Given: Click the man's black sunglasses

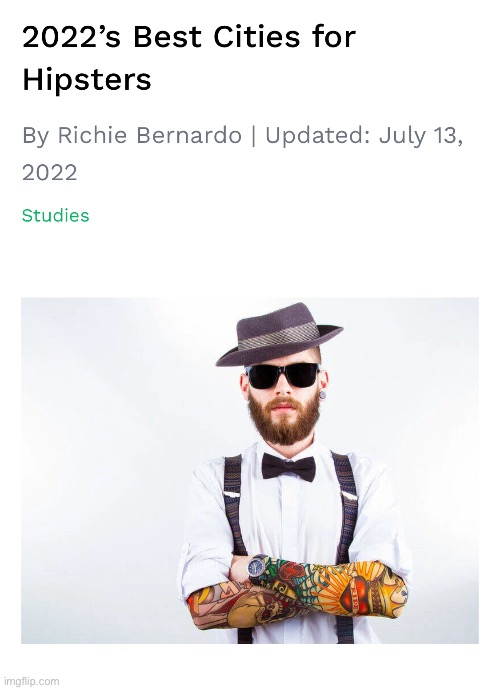Looking at the screenshot, I should 283,376.
